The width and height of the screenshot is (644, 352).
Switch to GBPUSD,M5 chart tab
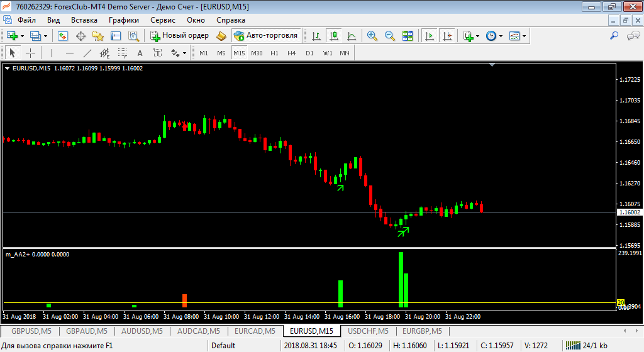pyautogui.click(x=31, y=331)
